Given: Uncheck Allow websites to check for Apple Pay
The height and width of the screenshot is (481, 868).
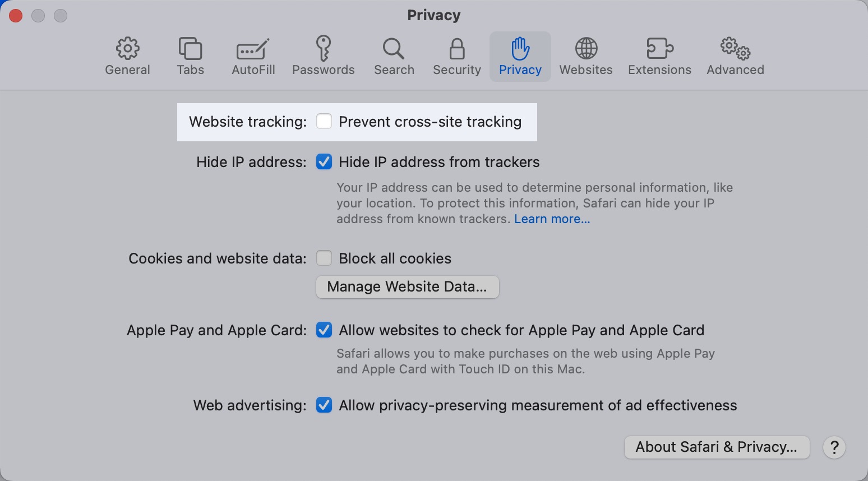Looking at the screenshot, I should 324,330.
